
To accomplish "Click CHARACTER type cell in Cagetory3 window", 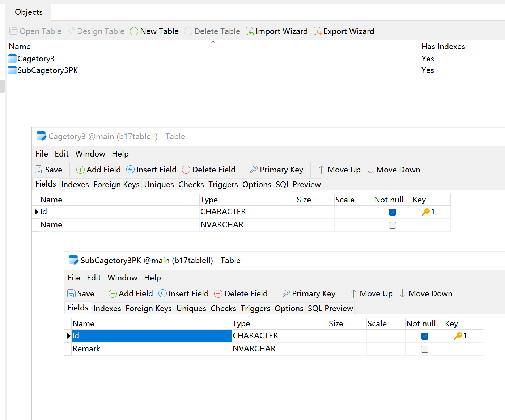I will coord(247,212).
